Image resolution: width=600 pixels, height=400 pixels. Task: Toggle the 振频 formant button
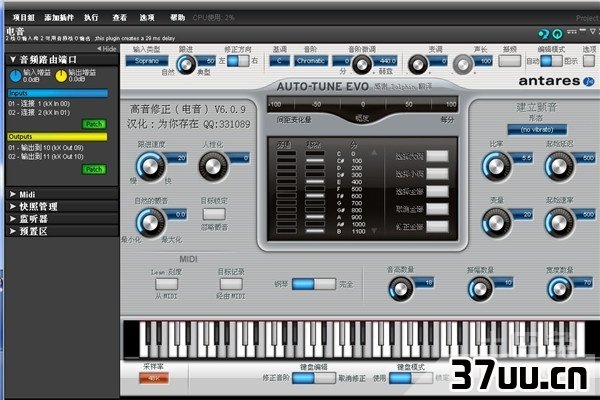click(510, 61)
